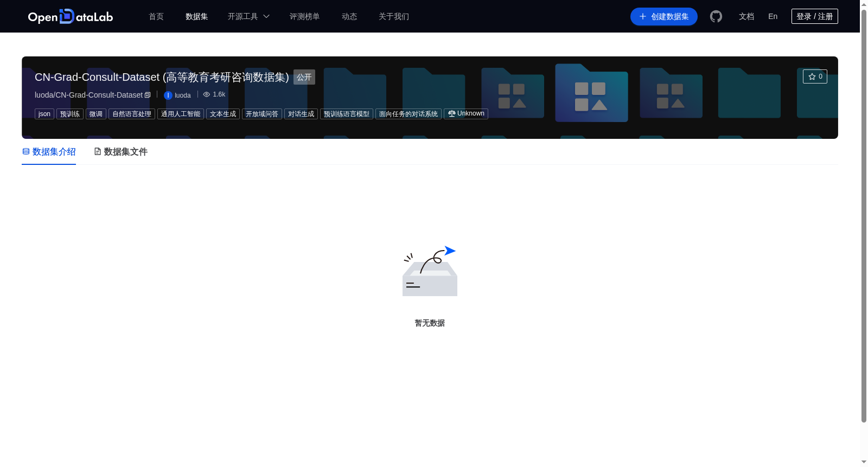The image size is (868, 467).
Task: Open 数据集 in the navigation bar
Action: [197, 16]
